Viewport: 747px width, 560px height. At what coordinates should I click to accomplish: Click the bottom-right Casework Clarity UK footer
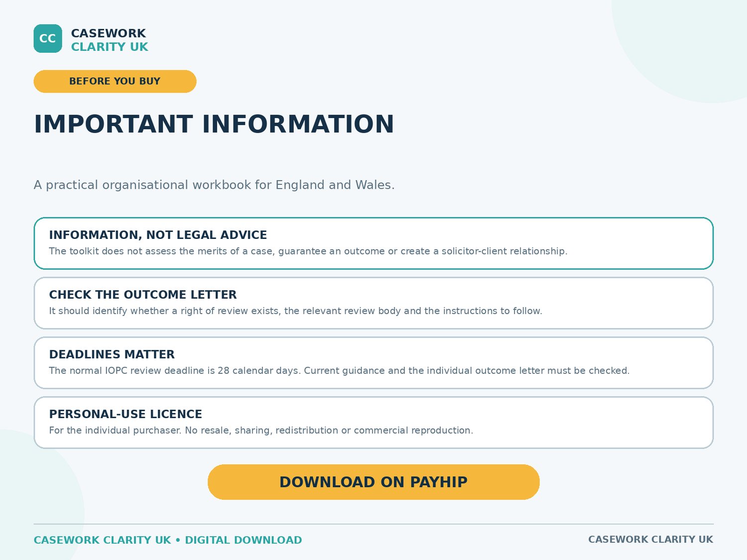click(x=650, y=540)
